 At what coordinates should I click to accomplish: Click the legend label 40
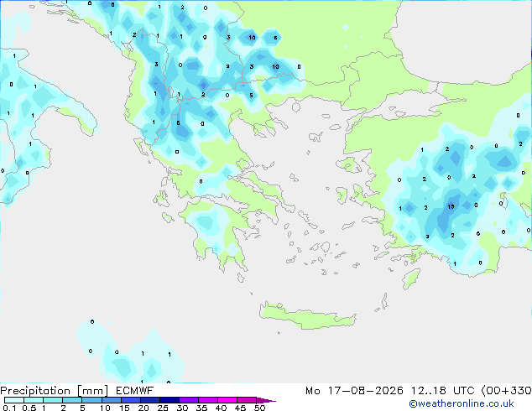tap(221, 408)
